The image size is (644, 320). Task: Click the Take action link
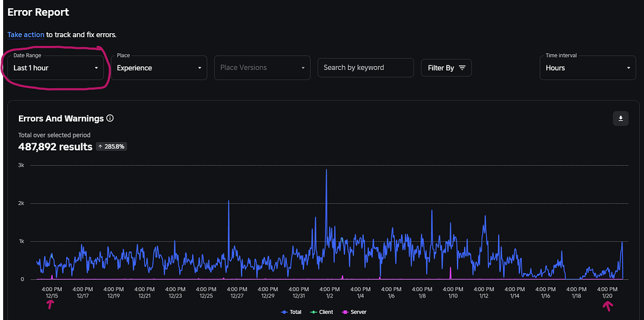(25, 35)
